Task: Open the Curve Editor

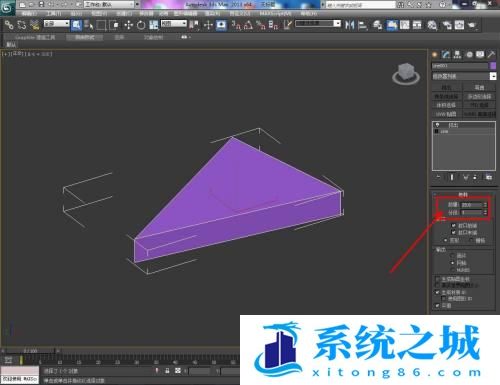Action: pos(405,25)
